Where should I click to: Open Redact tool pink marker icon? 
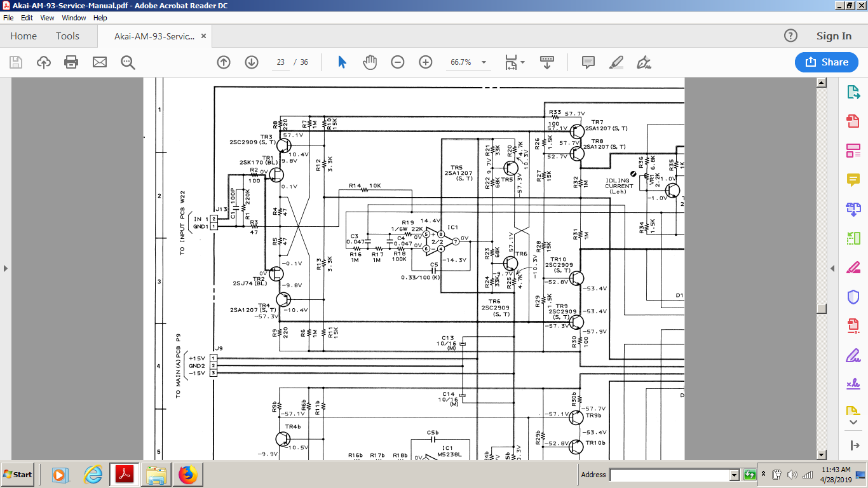[x=853, y=268]
